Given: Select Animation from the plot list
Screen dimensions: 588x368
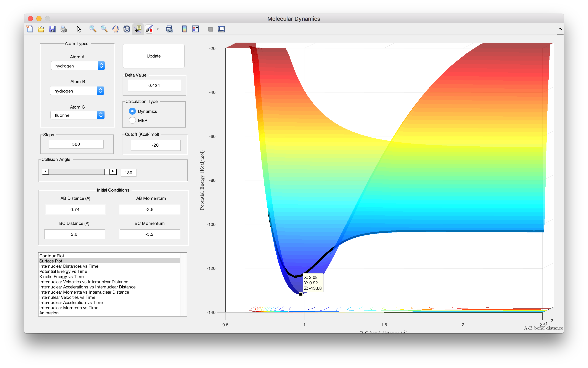Looking at the screenshot, I should (x=49, y=313).
